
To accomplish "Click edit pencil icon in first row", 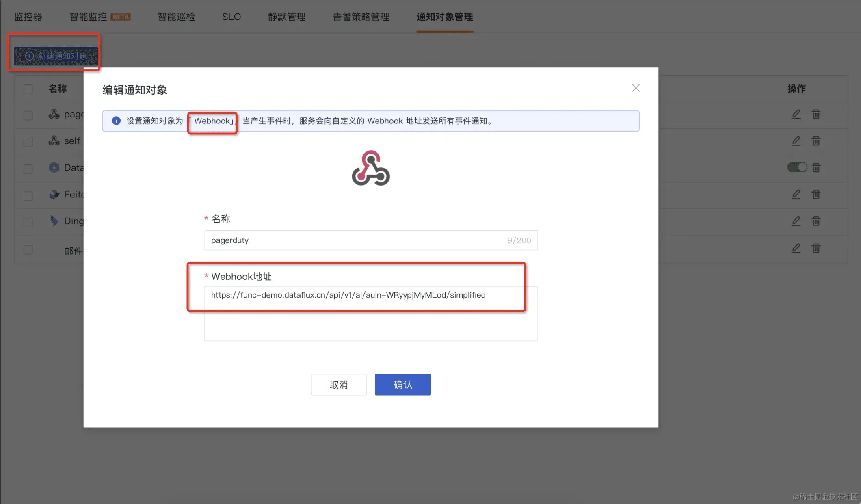I will pos(796,114).
